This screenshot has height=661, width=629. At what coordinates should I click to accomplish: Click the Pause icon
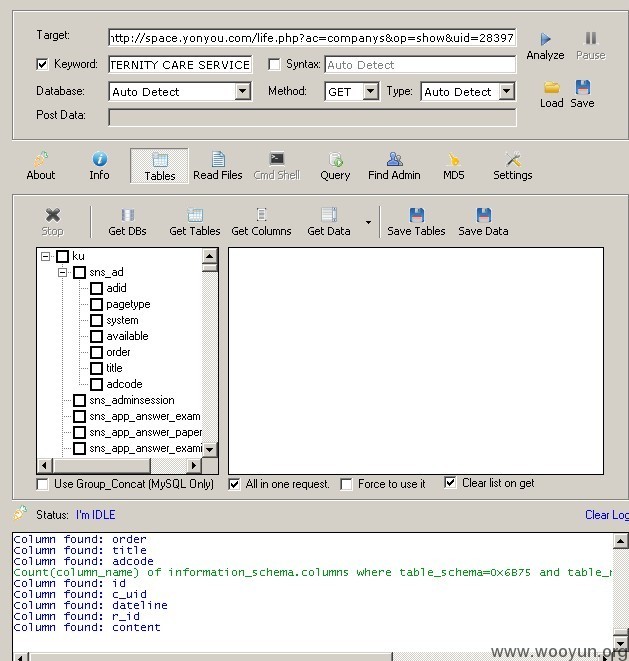(591, 38)
